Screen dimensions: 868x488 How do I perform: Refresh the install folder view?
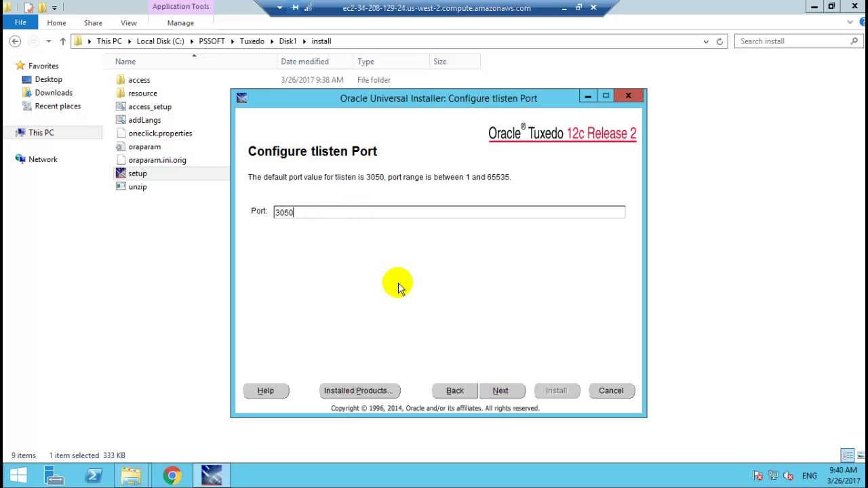[719, 41]
